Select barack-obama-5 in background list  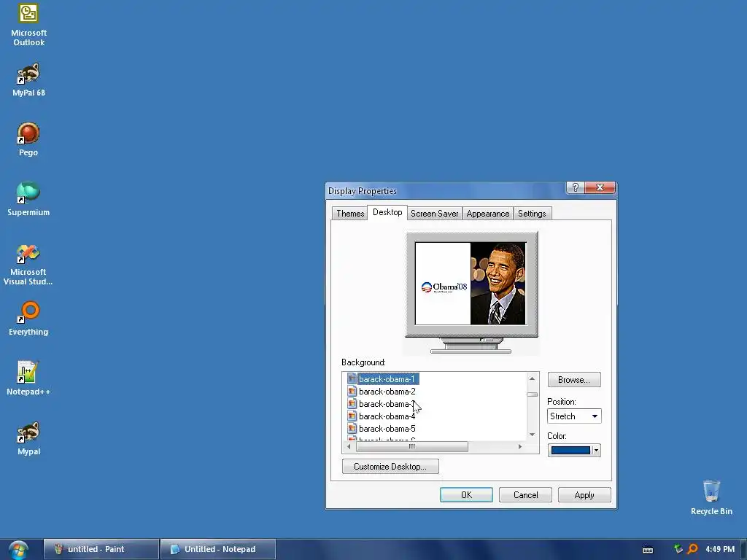(x=387, y=429)
